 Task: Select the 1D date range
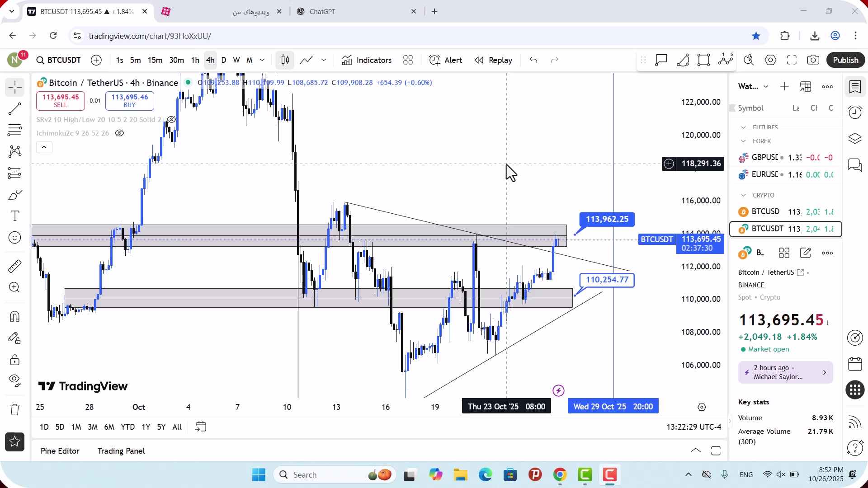(44, 427)
